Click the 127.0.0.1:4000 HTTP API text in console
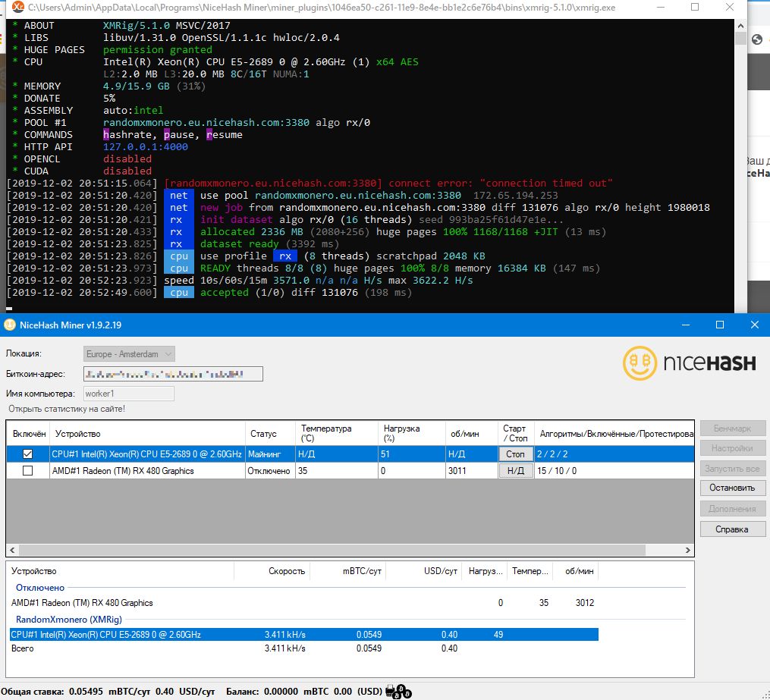Screen dimensions: 770x700 click(x=146, y=147)
